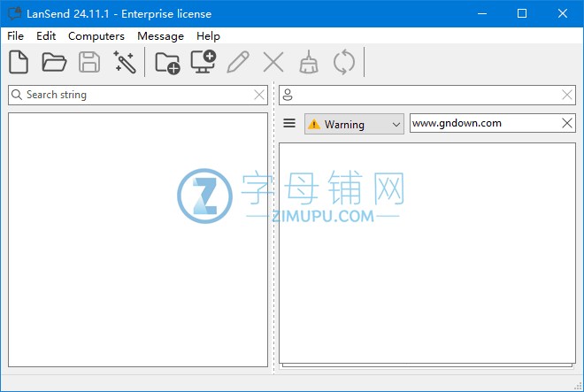The height and width of the screenshot is (392, 584).
Task: Open the File menu
Action: [x=15, y=36]
